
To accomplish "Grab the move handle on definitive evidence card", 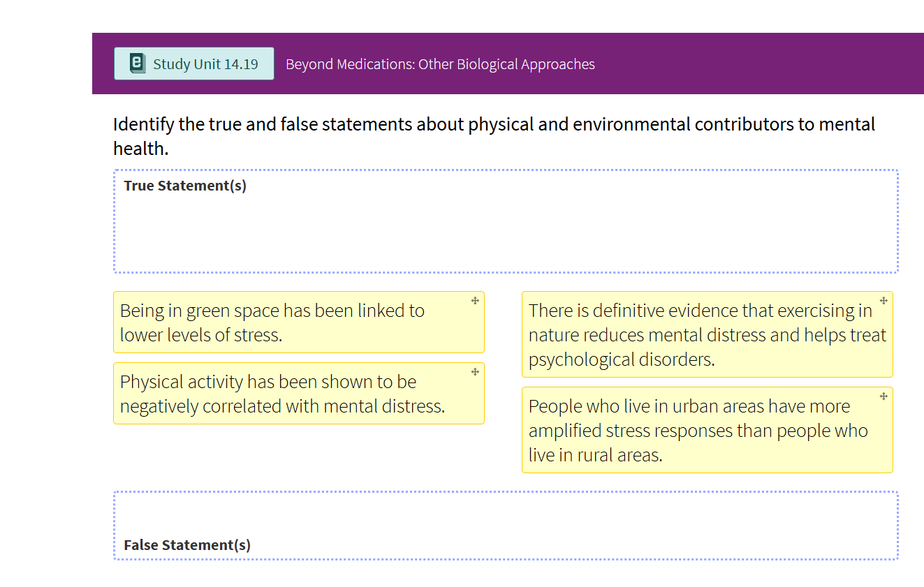I will point(883,301).
